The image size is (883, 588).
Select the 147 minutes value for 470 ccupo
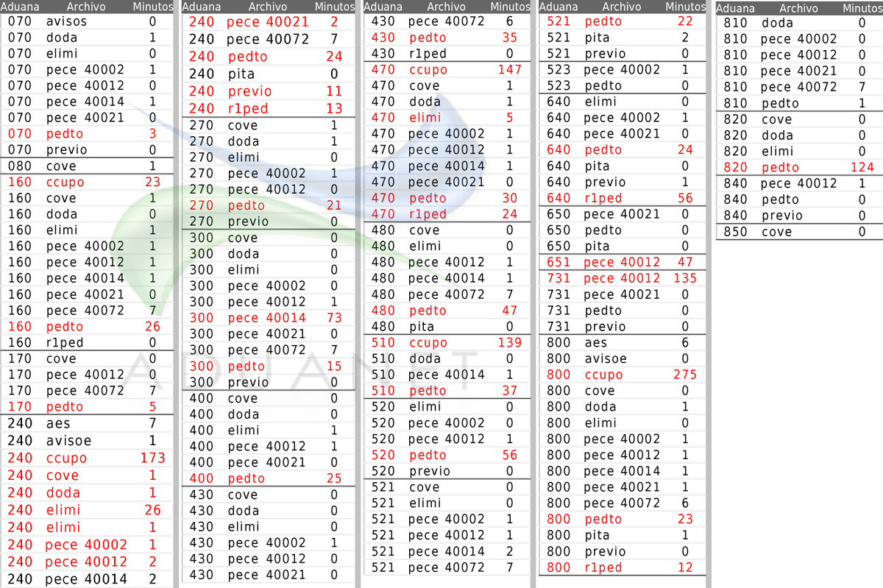pos(509,69)
